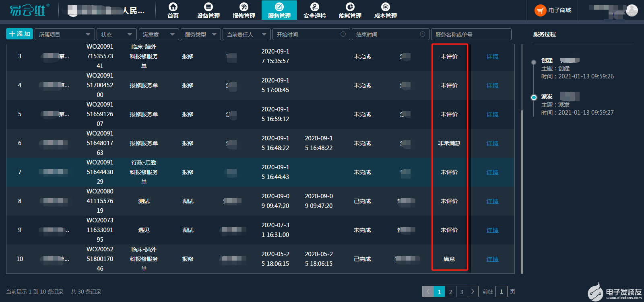
Task: Open 详情 link for row 9
Action: point(492,230)
